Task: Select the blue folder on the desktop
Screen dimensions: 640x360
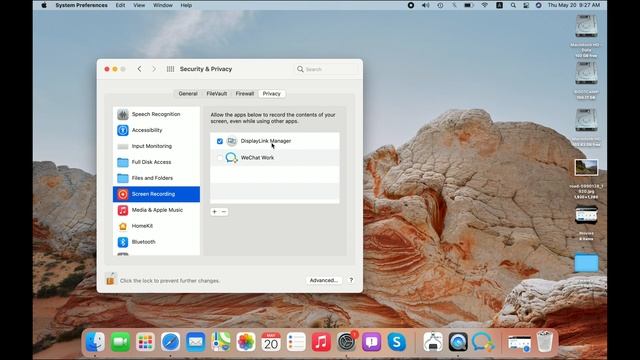Action: pos(586,263)
